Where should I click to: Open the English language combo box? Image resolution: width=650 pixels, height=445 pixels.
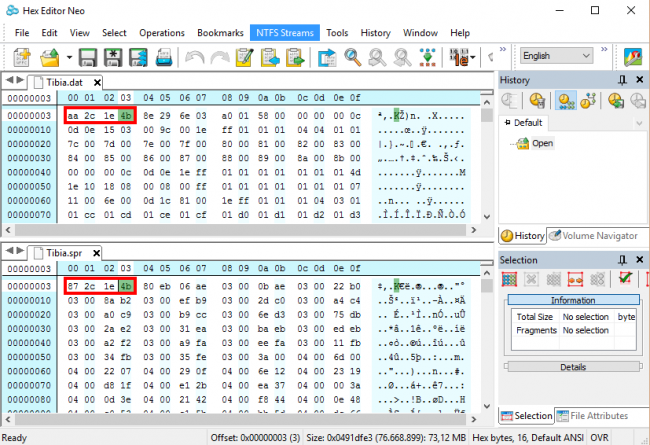coord(556,56)
